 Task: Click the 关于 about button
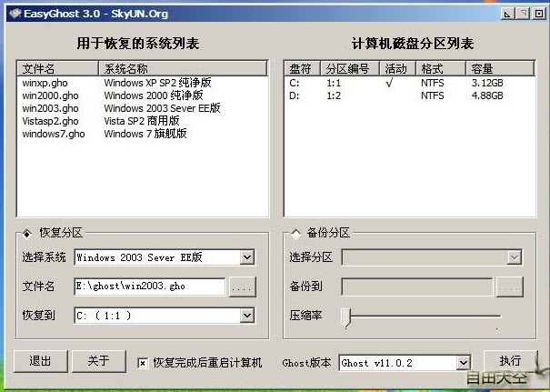(99, 361)
